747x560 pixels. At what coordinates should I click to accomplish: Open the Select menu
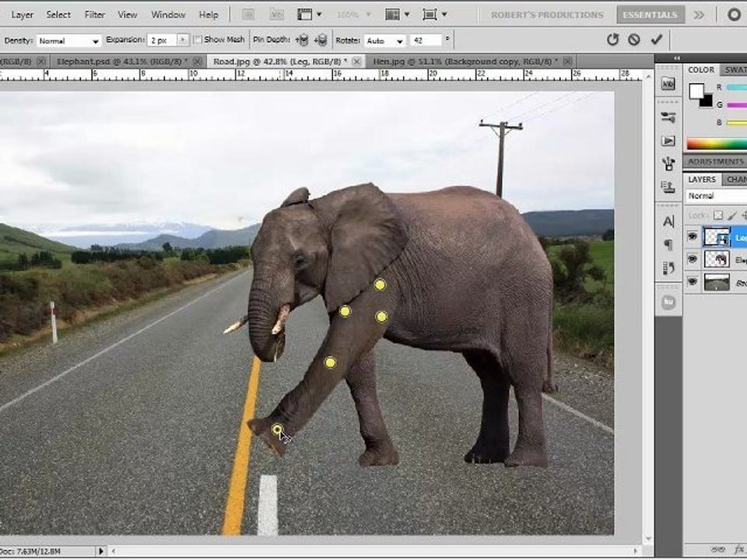click(58, 15)
